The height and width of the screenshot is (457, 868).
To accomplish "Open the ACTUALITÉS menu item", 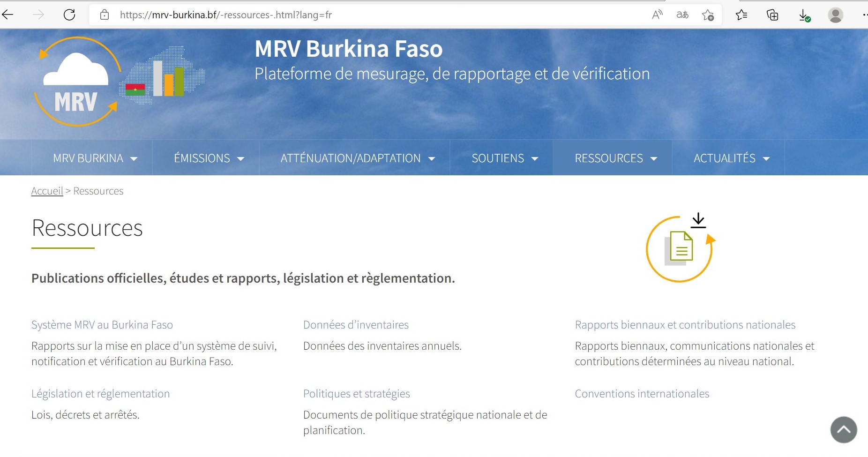I will (x=731, y=158).
